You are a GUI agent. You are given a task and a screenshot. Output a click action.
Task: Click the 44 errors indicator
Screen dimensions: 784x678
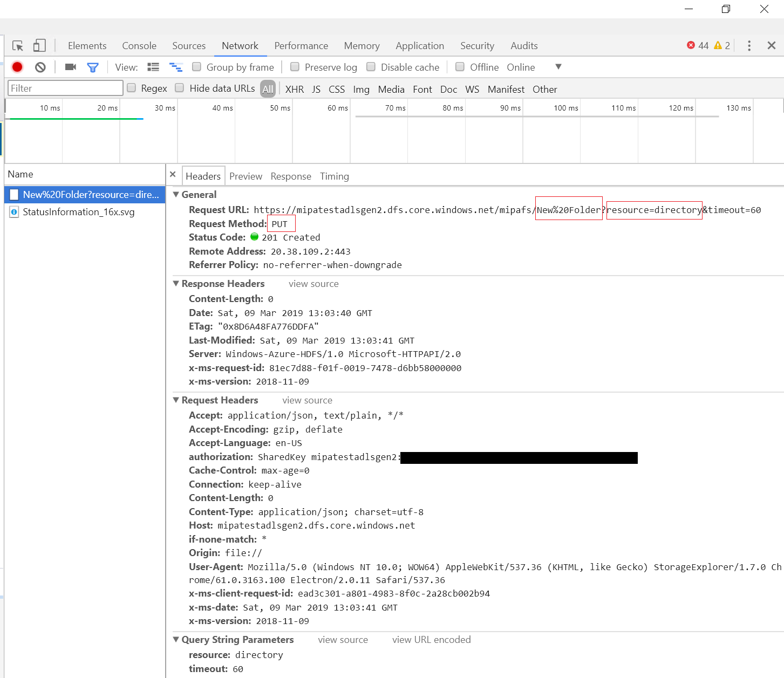pos(697,46)
